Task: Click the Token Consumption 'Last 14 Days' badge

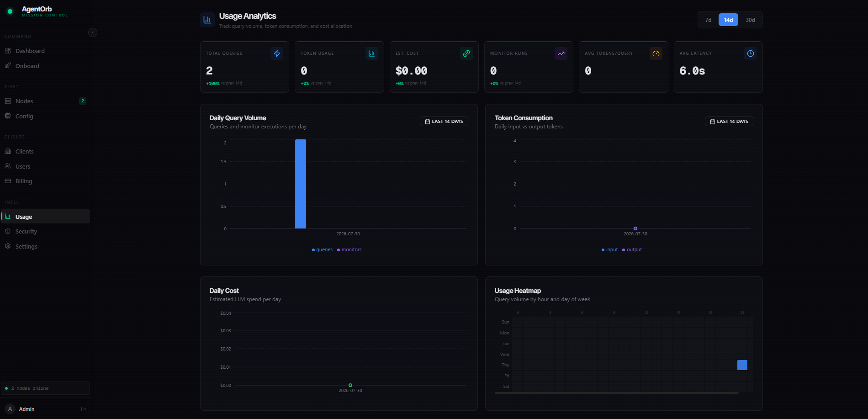Action: tap(729, 122)
